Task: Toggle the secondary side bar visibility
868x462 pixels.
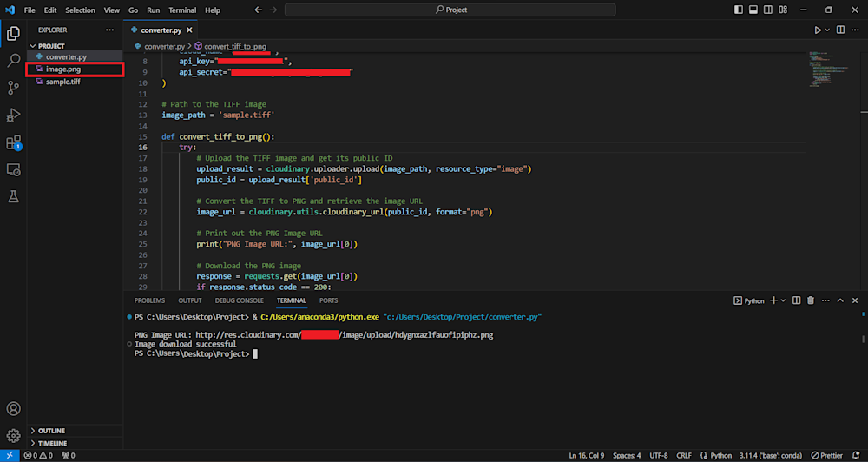Action: (x=768, y=10)
